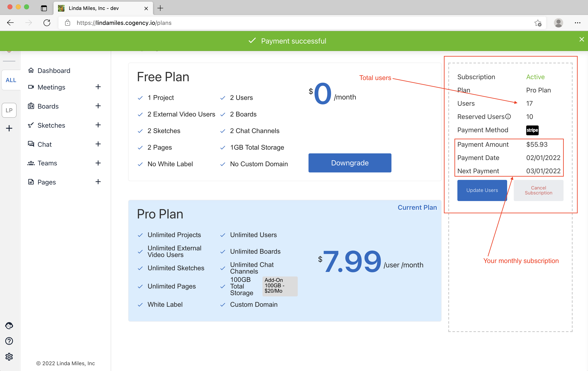Open the settings gear in left rail
588x371 pixels.
coord(9,357)
